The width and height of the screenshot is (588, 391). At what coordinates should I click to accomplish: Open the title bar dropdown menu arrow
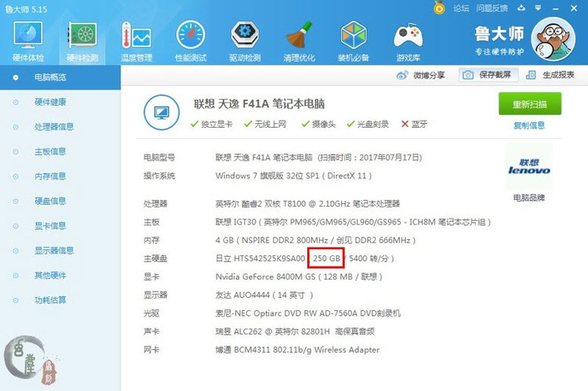coord(538,8)
